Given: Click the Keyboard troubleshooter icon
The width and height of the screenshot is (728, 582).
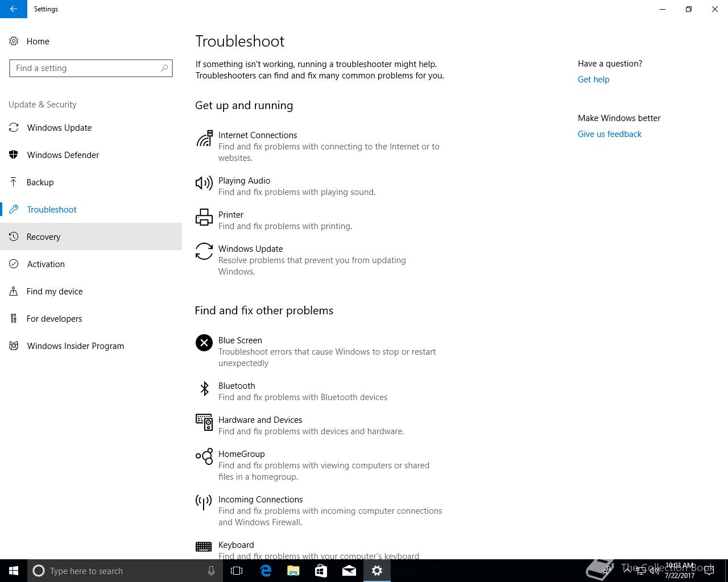Looking at the screenshot, I should 204,547.
